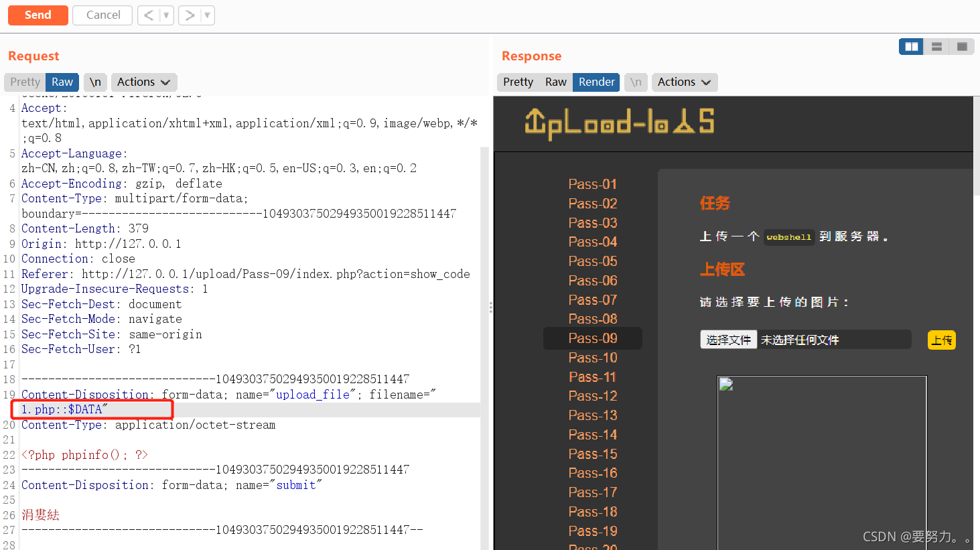This screenshot has width=980, height=550.
Task: Click the Cancel button
Action: click(x=102, y=15)
